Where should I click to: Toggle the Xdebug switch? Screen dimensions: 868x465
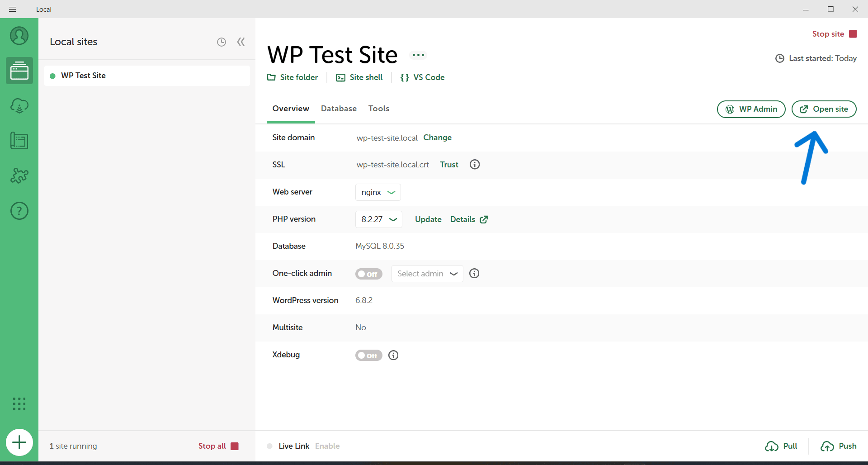[x=369, y=356]
